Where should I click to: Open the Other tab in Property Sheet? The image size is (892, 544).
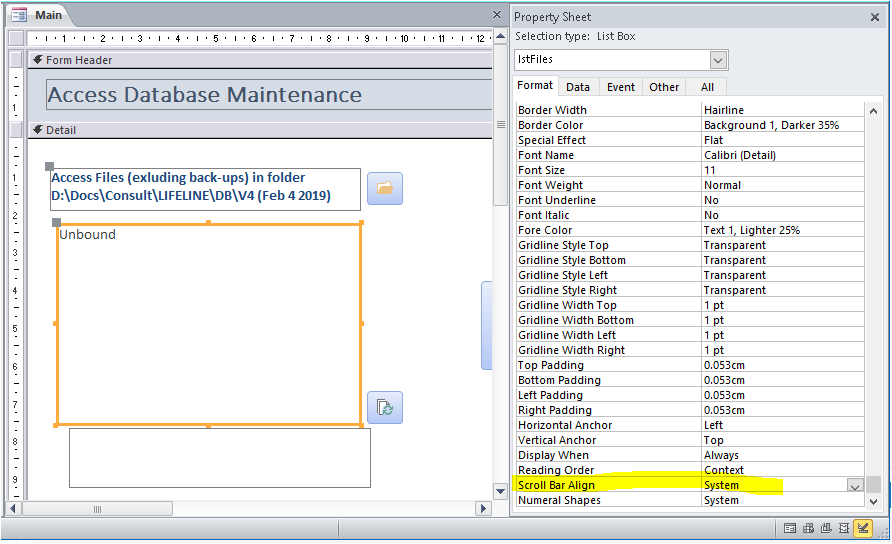coord(664,87)
